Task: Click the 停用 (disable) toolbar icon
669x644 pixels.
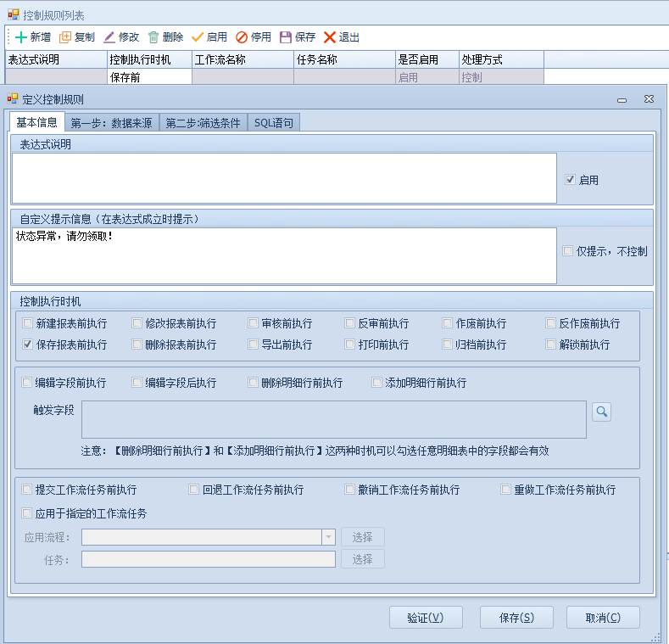Action: click(242, 37)
